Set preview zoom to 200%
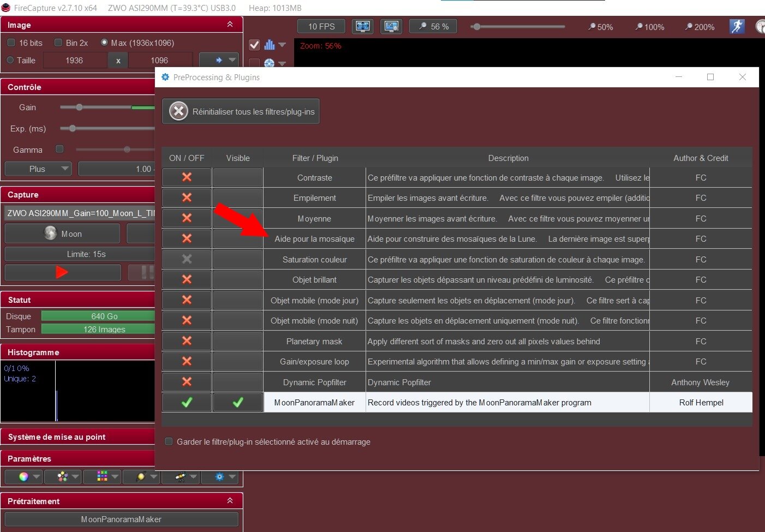 [x=700, y=27]
